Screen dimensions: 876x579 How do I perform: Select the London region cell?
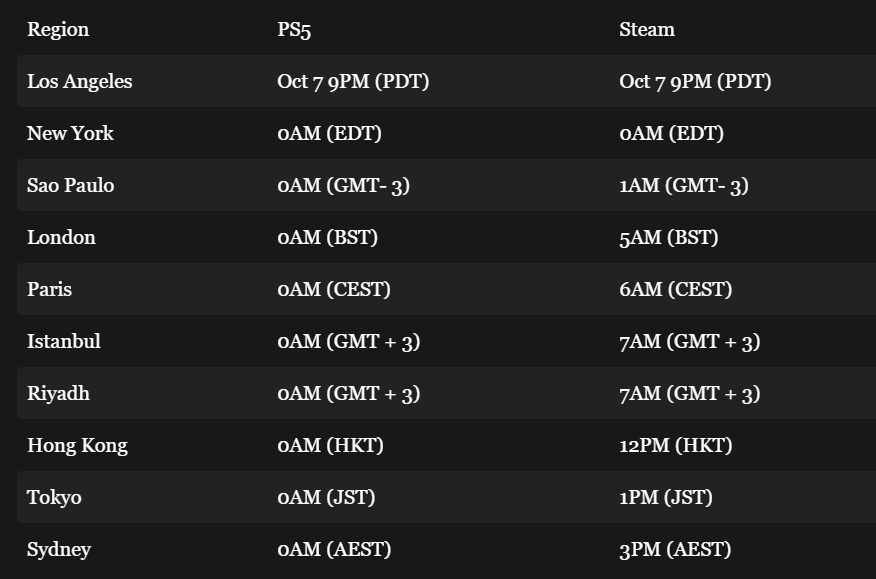61,238
